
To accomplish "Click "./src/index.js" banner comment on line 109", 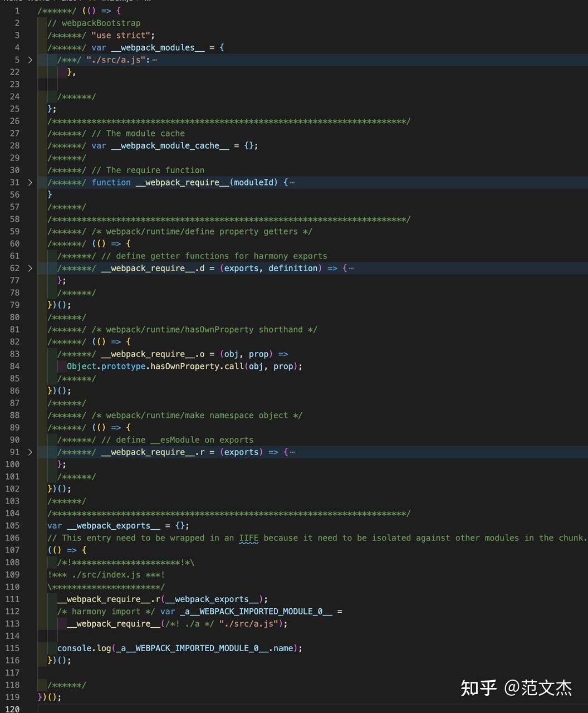I will point(106,574).
